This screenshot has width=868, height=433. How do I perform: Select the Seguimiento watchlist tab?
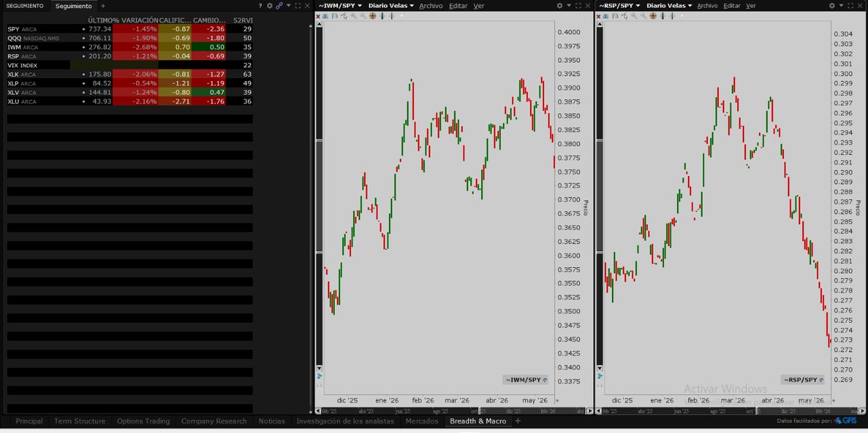[x=74, y=6]
